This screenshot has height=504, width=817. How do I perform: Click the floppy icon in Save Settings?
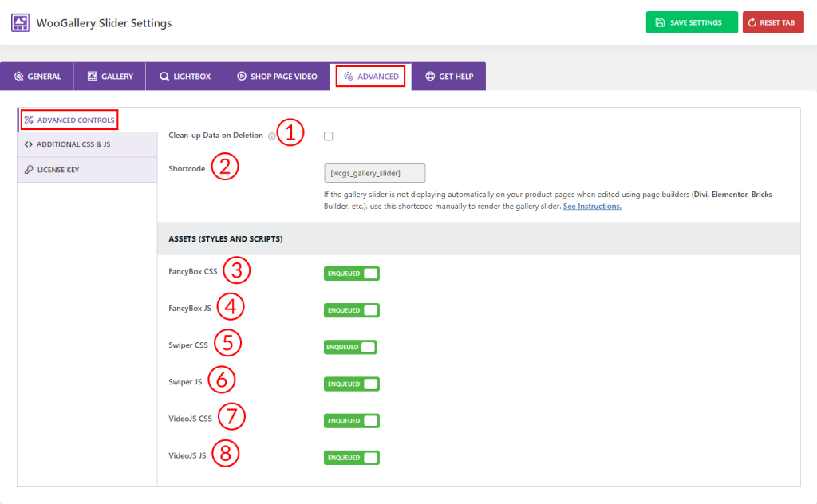[660, 22]
